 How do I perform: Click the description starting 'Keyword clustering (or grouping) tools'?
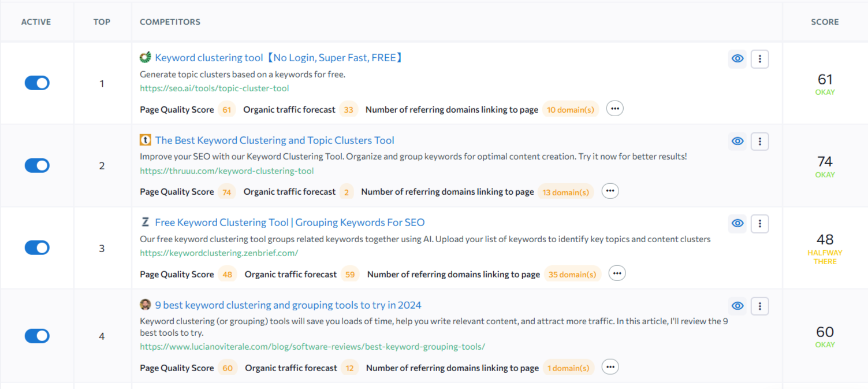434,327
